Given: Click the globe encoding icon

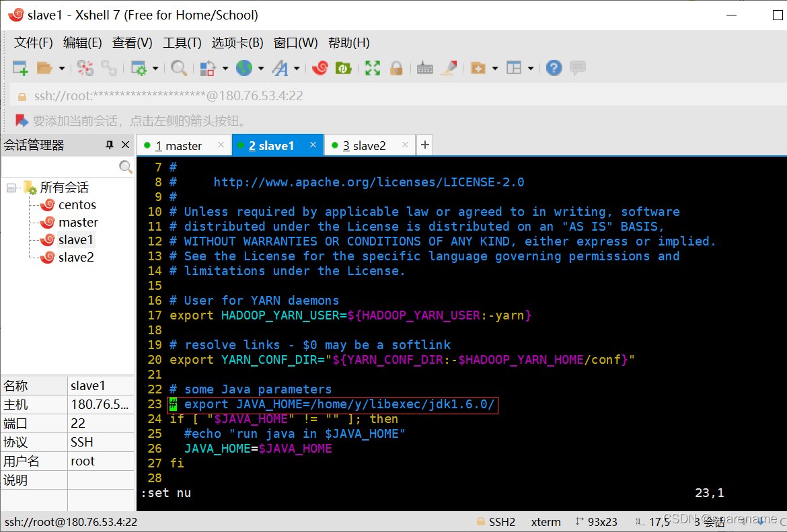Looking at the screenshot, I should point(244,68).
